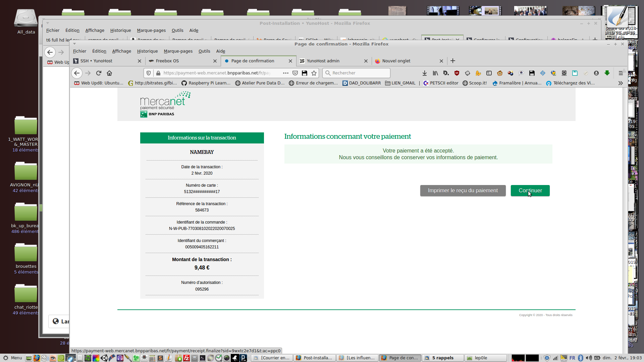Screen dimensions: 644x362
Task: Open the sidebar view icon
Action: (489, 73)
